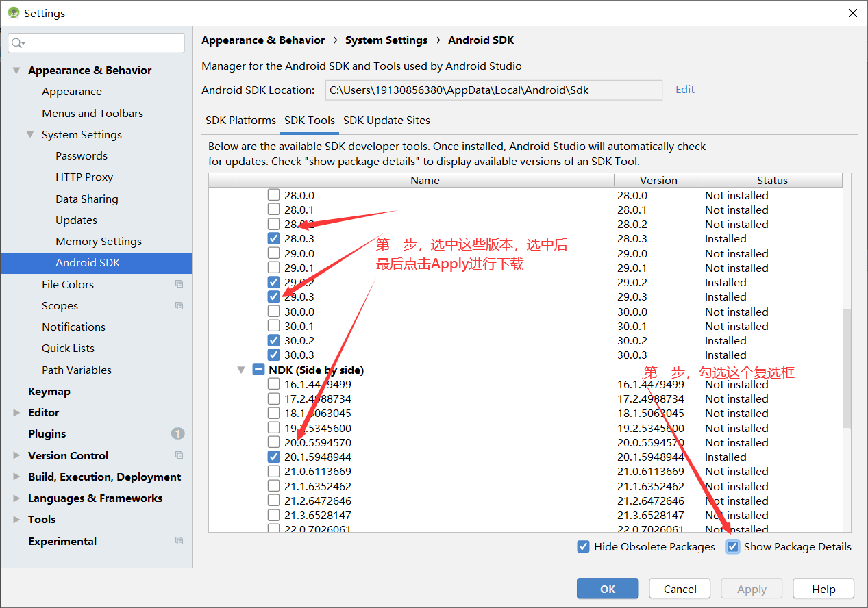This screenshot has height=608, width=868.
Task: Click the project-level icon beside File Colors
Action: 179,284
